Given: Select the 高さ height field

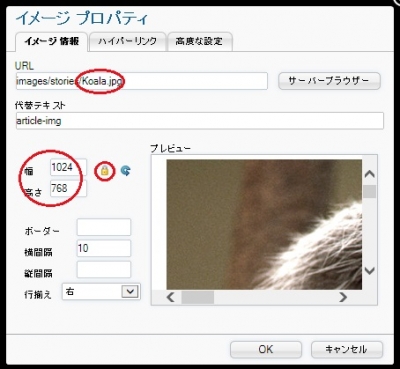Looking at the screenshot, I should tap(68, 189).
